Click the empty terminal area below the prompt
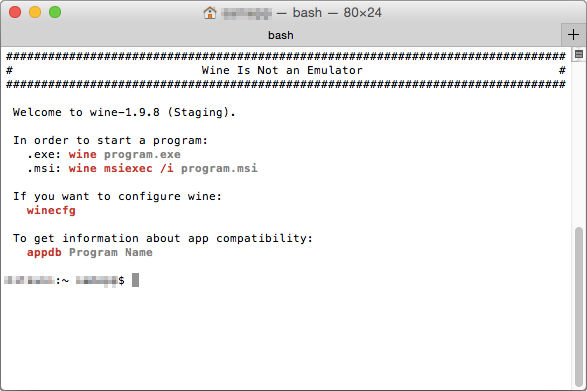Viewport: 587px width, 391px height. pyautogui.click(x=285, y=337)
